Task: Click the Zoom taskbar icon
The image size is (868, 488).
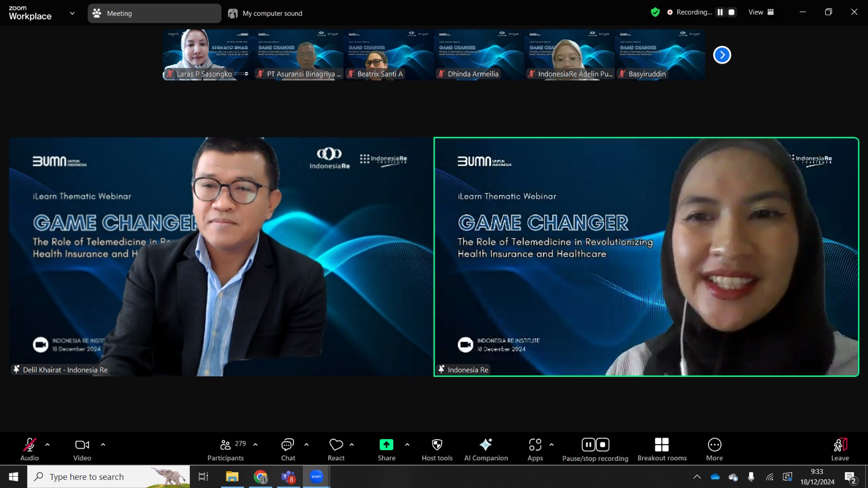Action: [x=316, y=477]
